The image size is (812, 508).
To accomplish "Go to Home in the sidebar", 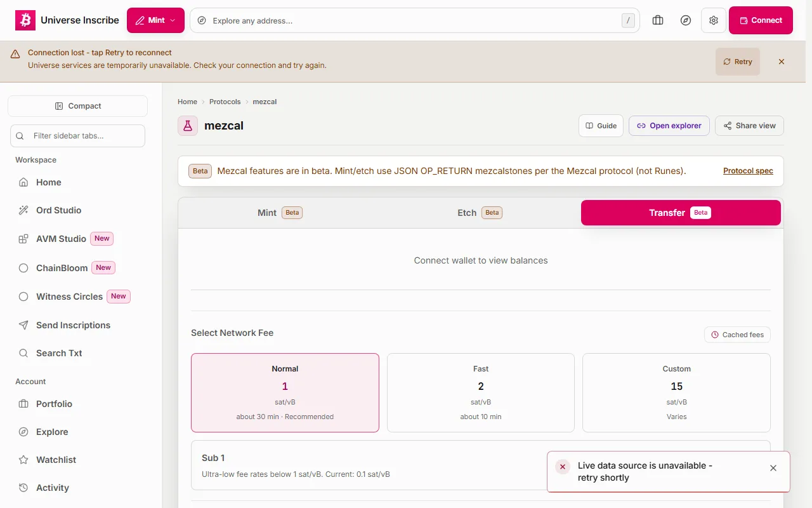I will pyautogui.click(x=77, y=182).
